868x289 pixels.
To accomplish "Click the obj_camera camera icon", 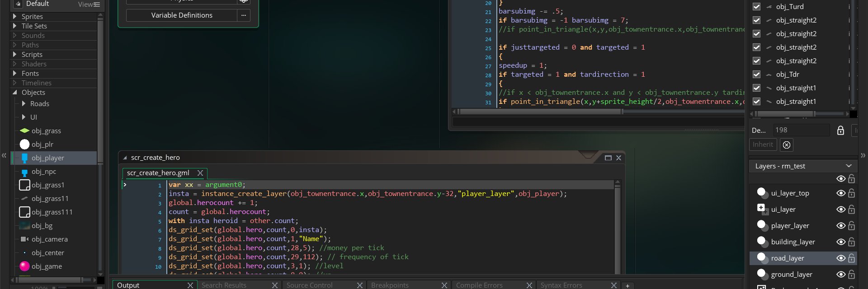I will (24, 239).
